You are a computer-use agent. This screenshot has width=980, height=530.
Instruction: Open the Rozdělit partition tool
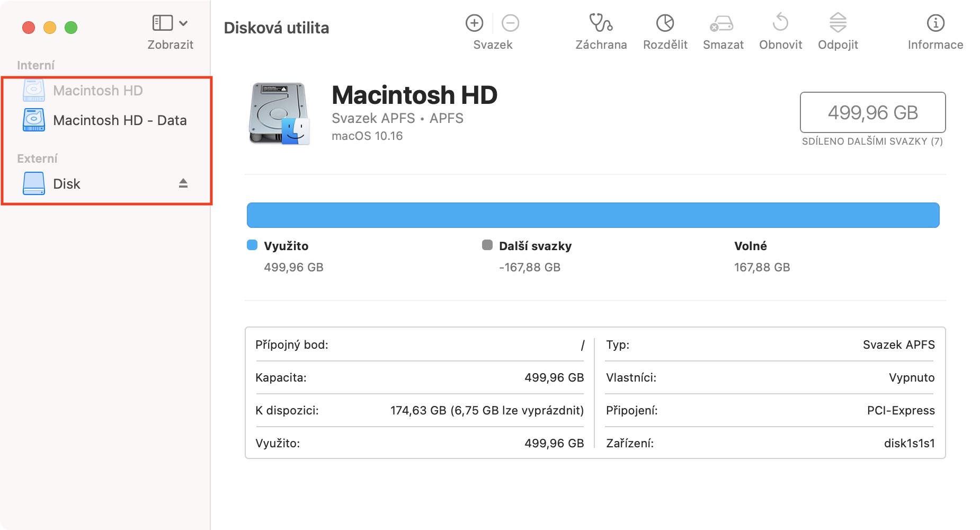[665, 23]
